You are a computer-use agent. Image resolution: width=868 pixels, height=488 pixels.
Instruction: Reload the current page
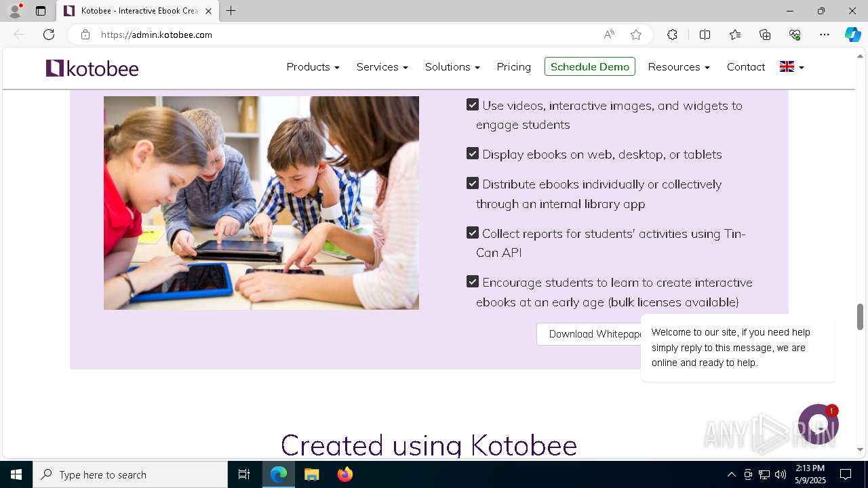(49, 35)
